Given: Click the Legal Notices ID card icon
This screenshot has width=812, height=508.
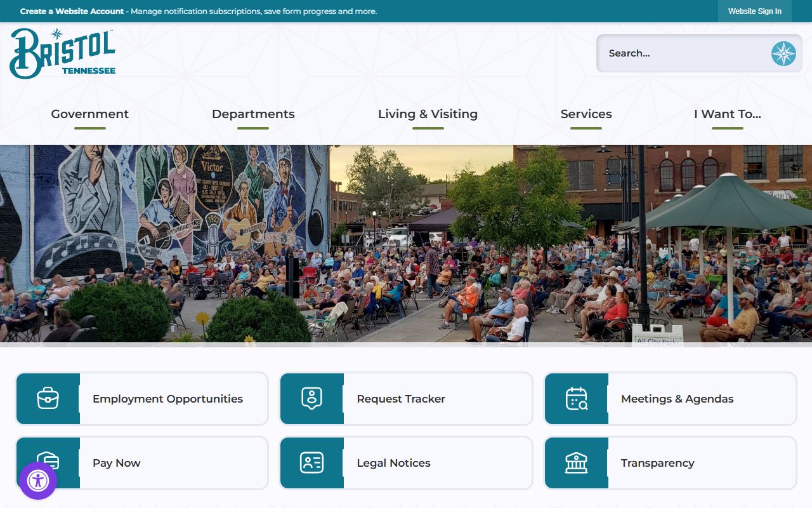Looking at the screenshot, I should pos(311,463).
